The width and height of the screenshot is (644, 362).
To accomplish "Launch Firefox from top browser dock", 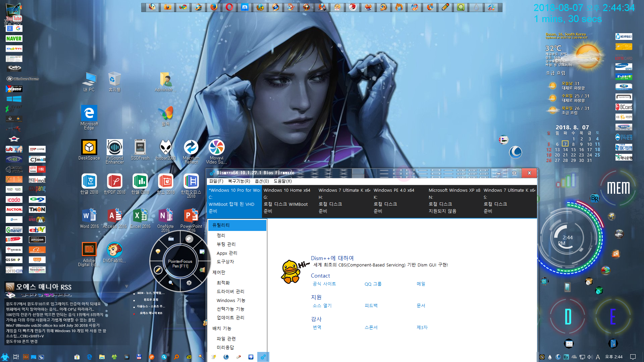I will click(214, 7).
